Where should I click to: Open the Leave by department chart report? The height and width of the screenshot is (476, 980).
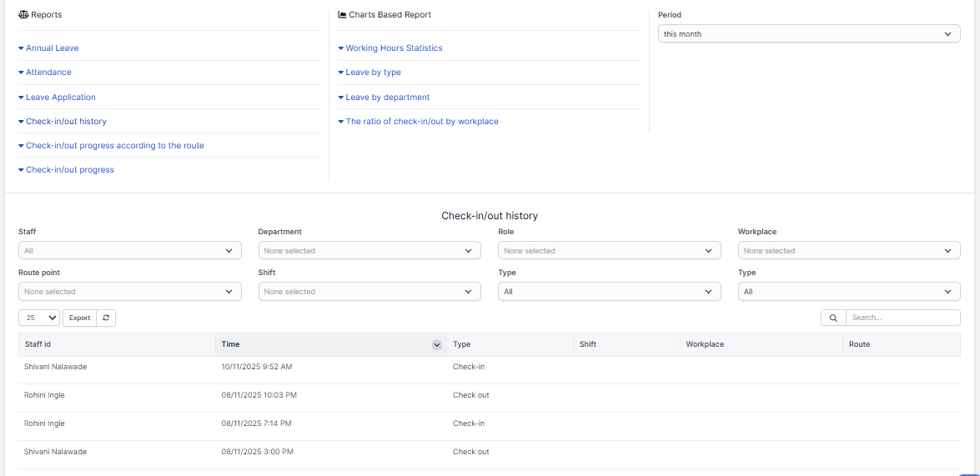click(x=387, y=98)
